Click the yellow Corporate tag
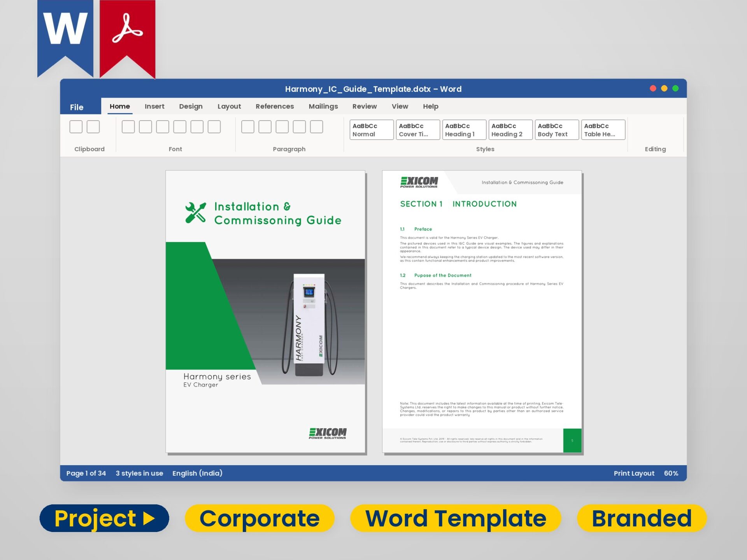The height and width of the screenshot is (560, 747). pos(260,518)
